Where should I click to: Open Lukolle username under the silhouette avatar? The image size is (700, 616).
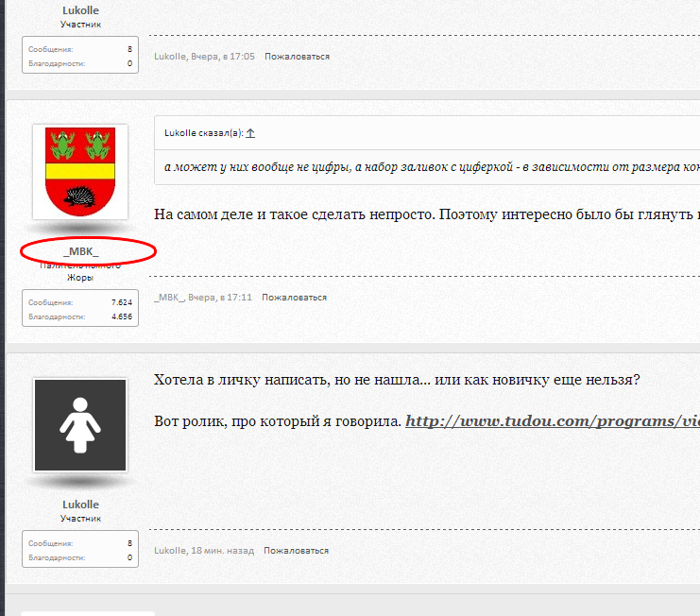tap(80, 505)
